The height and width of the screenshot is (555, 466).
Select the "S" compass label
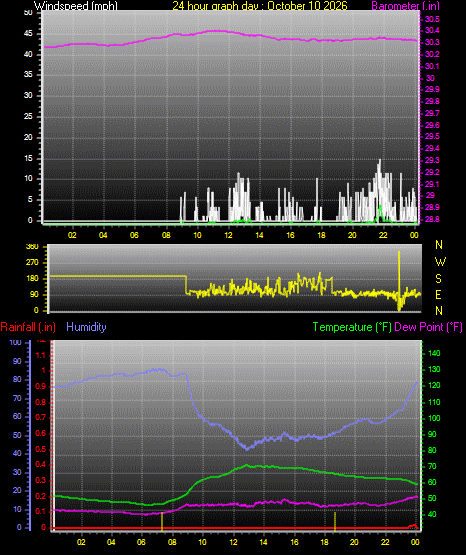438,279
